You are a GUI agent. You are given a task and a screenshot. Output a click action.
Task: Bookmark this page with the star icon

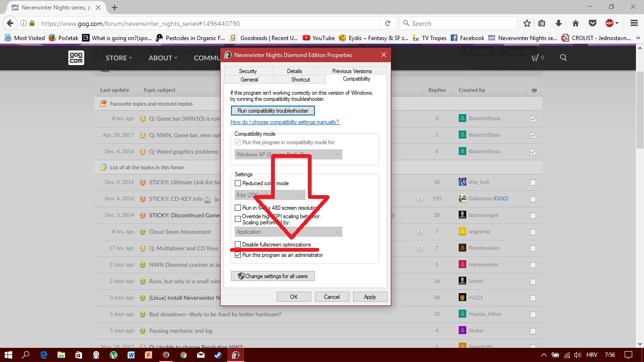[x=527, y=23]
